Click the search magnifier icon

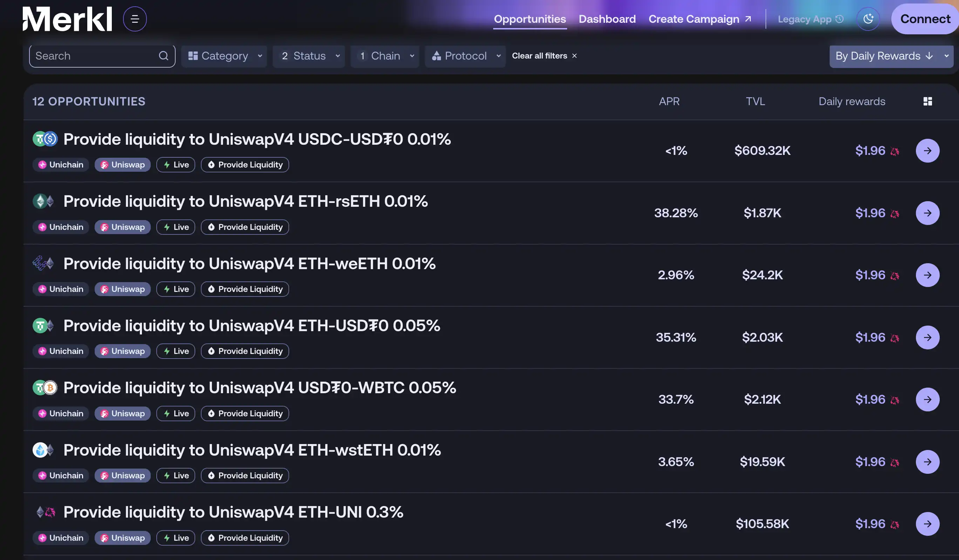pos(163,56)
